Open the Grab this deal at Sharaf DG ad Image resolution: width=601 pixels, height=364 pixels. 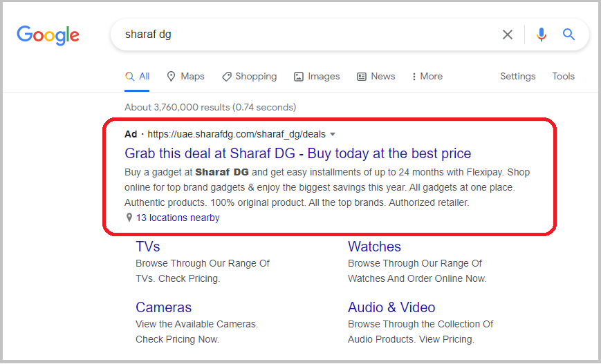[x=298, y=153]
